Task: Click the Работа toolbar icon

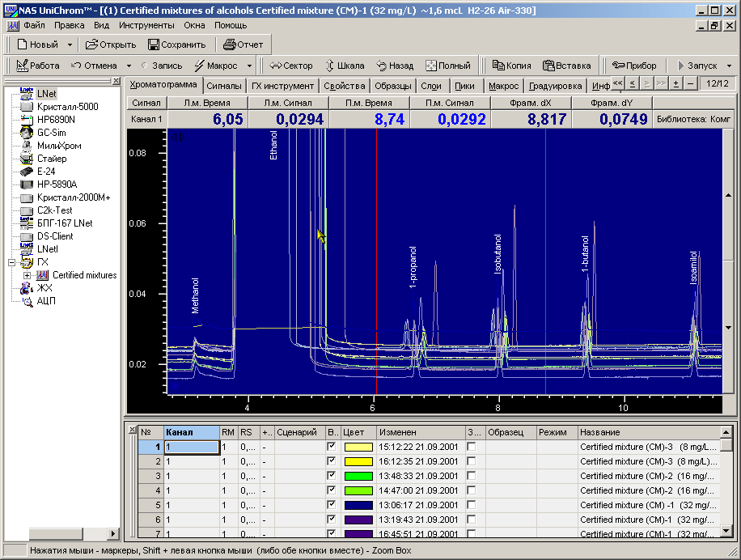Action: [x=22, y=66]
